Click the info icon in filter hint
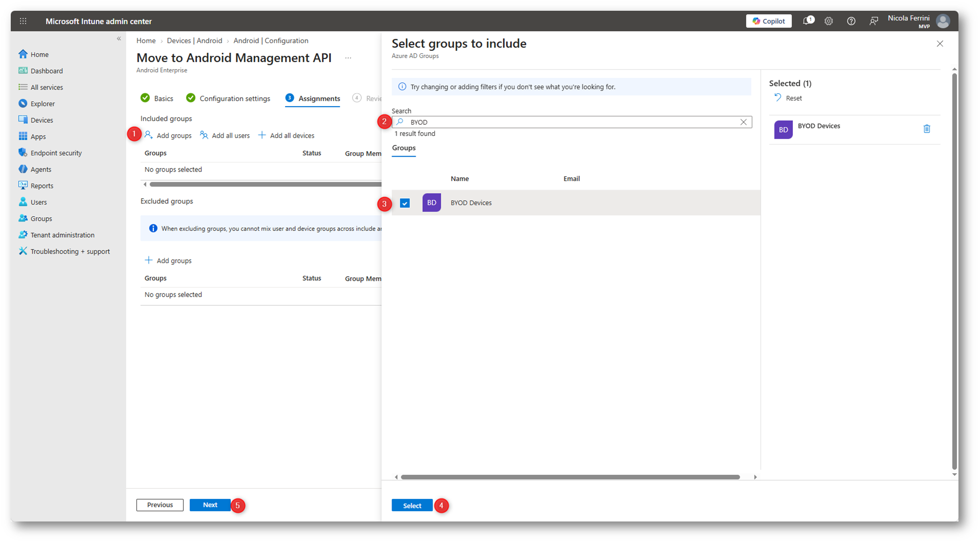Screen dimensions: 980x543 click(402, 87)
